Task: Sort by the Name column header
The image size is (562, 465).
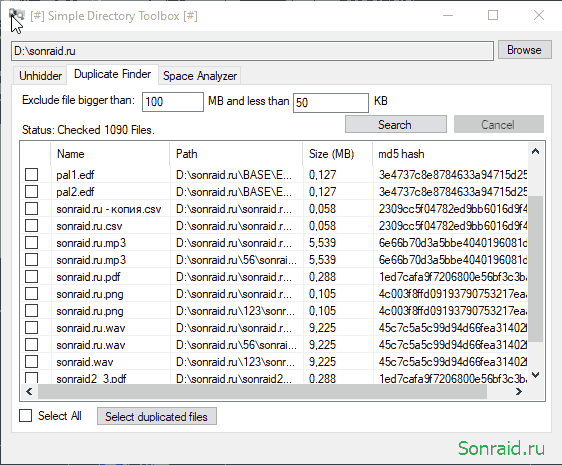Action: pos(110,154)
